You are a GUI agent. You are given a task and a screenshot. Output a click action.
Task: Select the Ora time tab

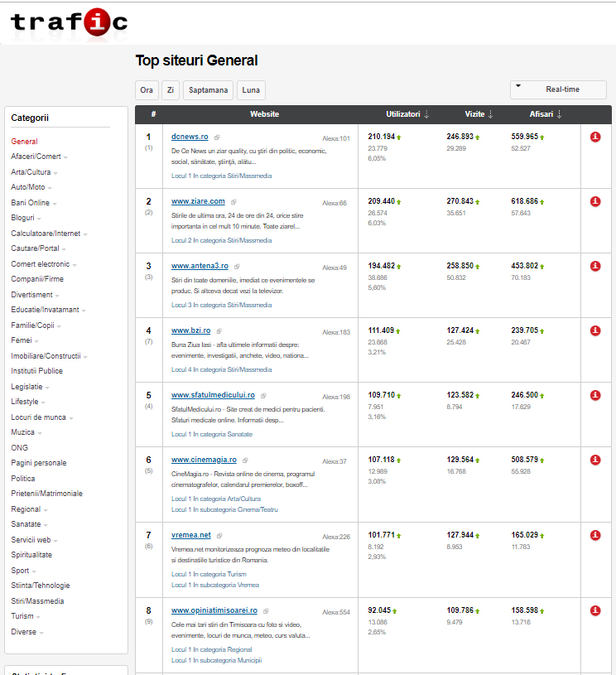tap(147, 90)
